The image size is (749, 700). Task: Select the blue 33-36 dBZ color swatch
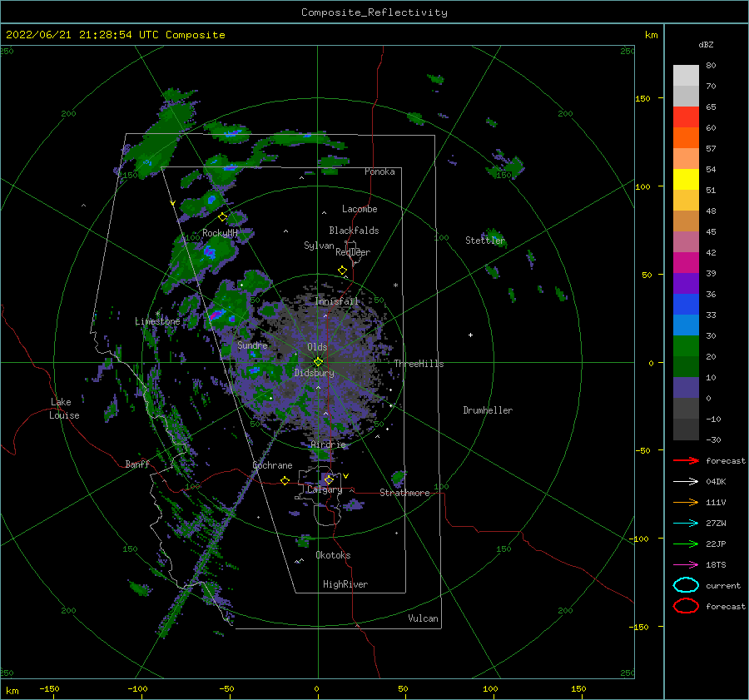click(686, 304)
